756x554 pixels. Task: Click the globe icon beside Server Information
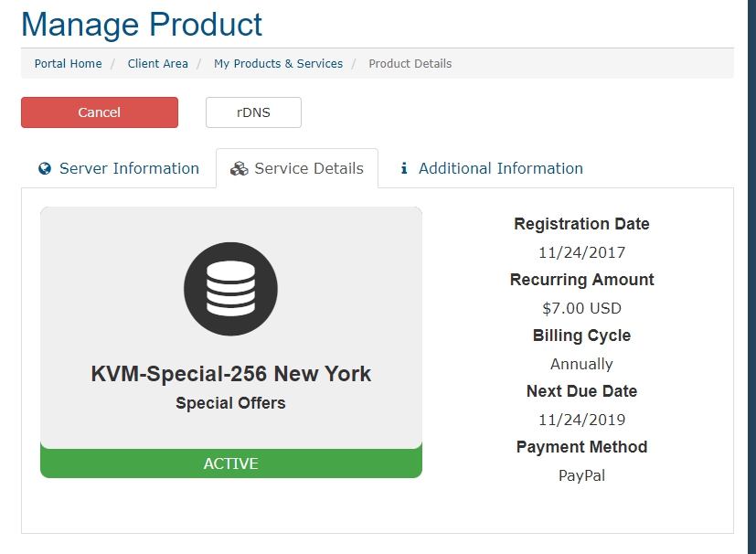[44, 169]
